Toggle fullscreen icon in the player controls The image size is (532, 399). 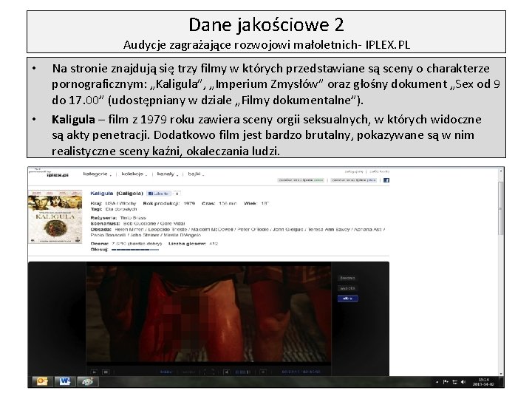(209, 372)
